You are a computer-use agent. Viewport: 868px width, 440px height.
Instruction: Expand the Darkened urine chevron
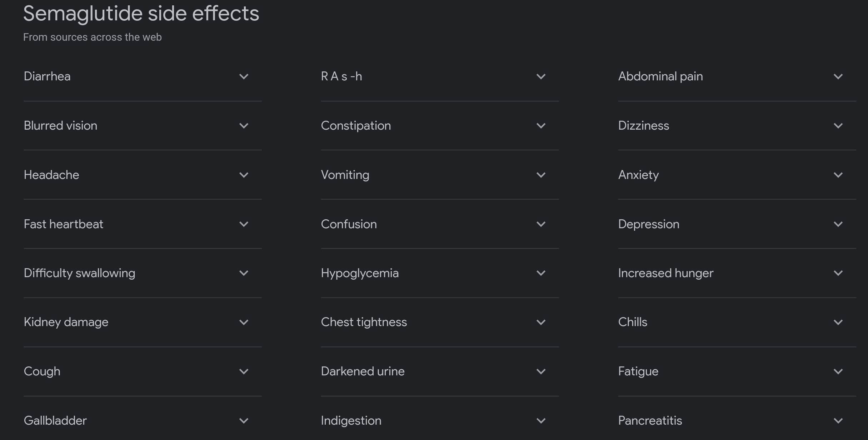[541, 371]
